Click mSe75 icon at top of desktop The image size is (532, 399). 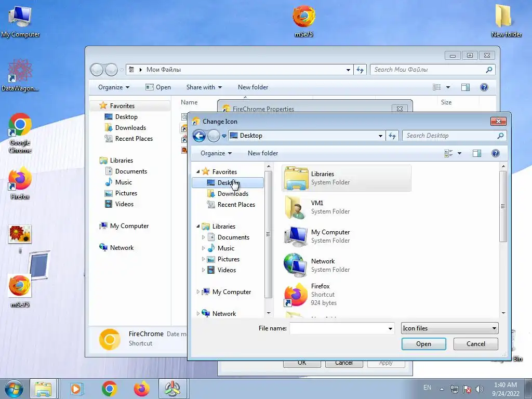[303, 20]
